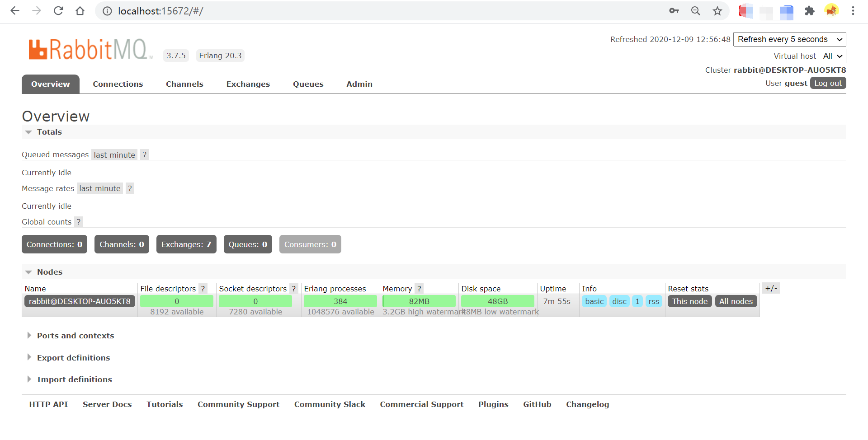Viewport: 868px width, 440px height.
Task: Switch to the Admin tab
Action: tap(359, 84)
